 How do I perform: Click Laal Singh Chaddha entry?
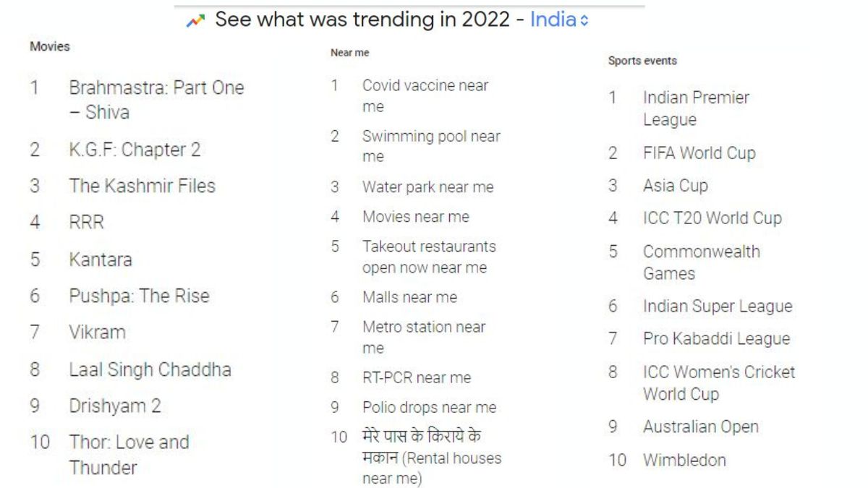(150, 369)
